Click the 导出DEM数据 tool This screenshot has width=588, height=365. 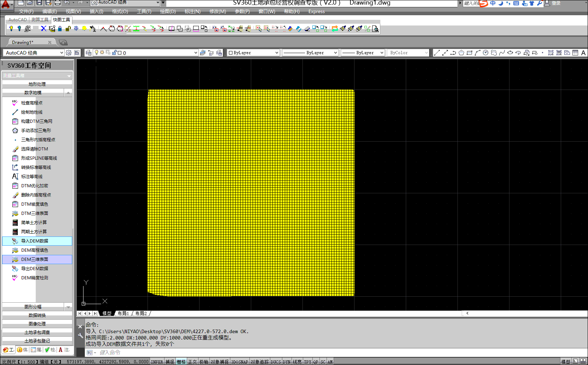(x=34, y=269)
